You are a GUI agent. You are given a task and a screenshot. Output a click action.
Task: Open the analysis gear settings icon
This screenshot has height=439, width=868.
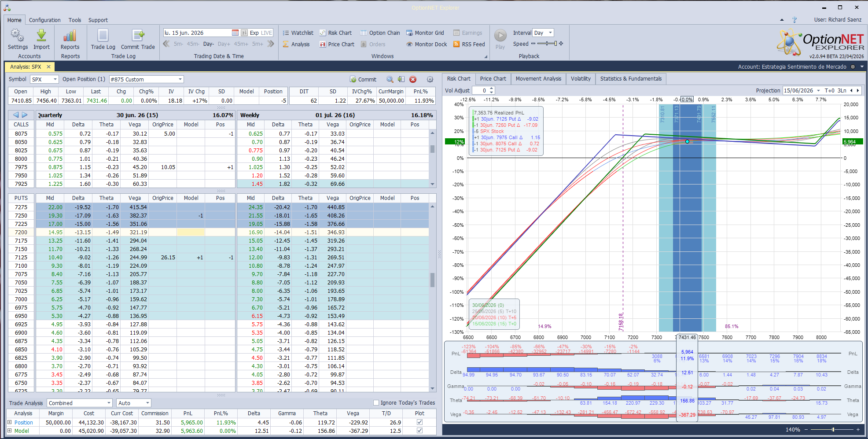coord(430,79)
